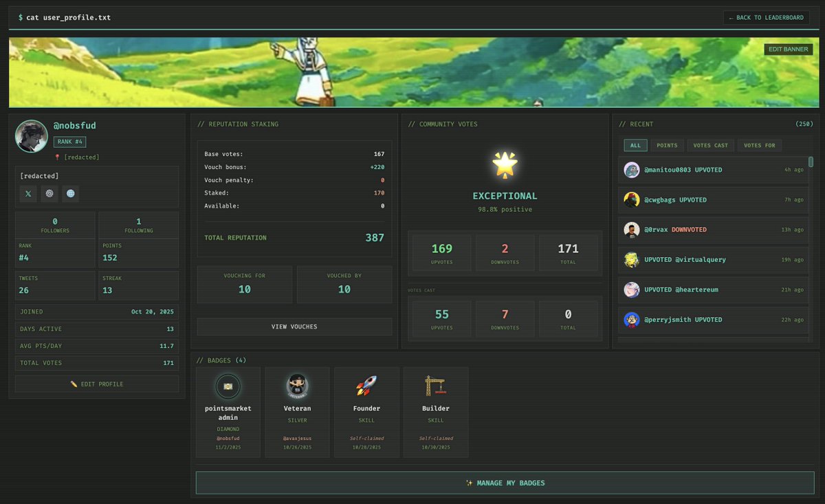Click the 171 TOTAL community box

568,252
